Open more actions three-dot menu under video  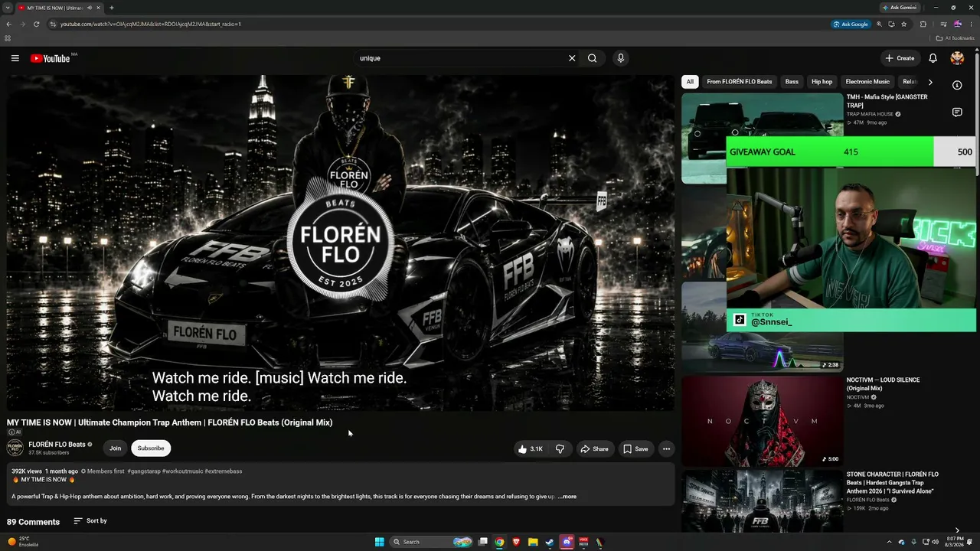[666, 449]
